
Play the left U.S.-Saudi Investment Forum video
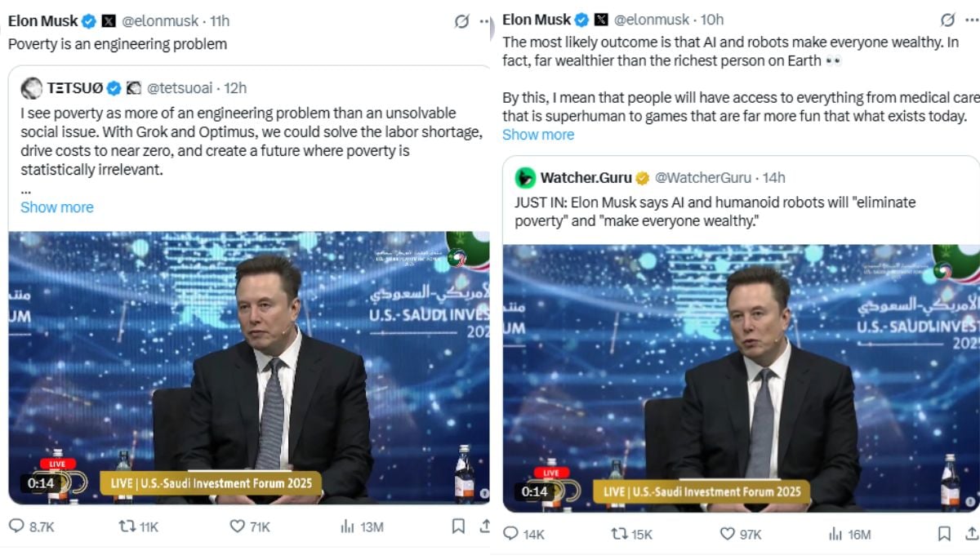249,367
